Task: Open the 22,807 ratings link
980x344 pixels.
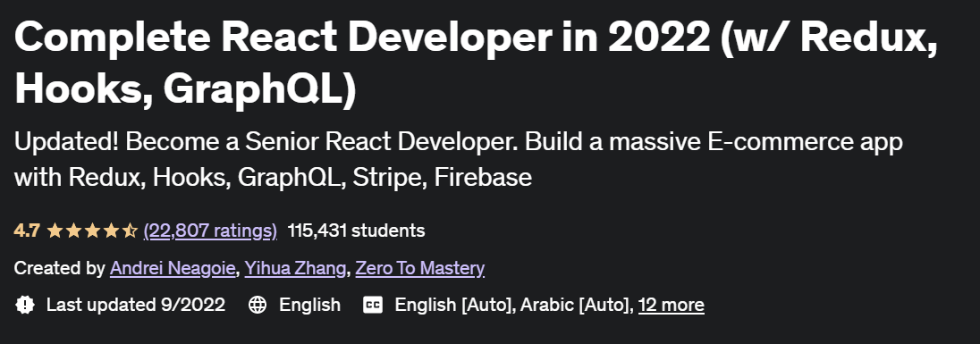Action: (x=210, y=231)
